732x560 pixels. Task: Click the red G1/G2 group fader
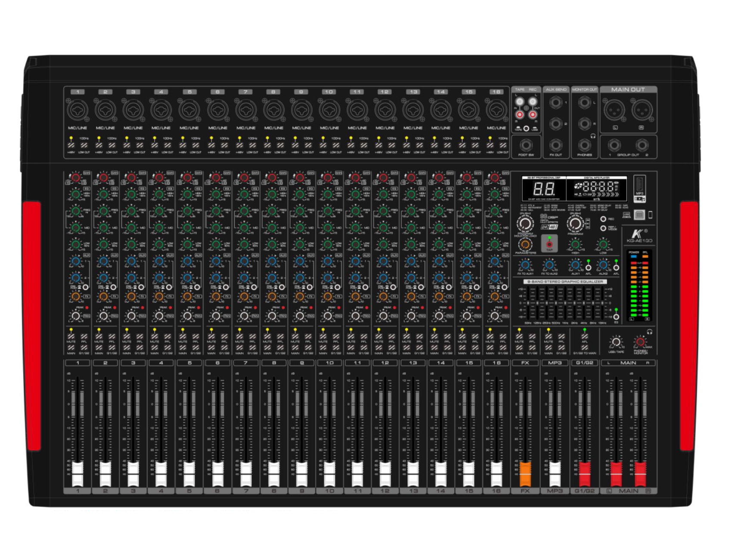tap(584, 474)
